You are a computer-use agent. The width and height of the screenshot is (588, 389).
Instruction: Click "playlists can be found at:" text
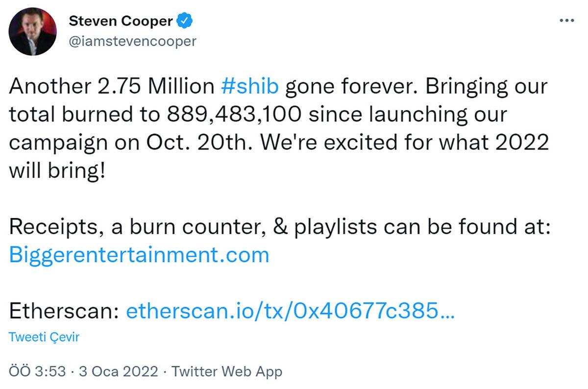pyautogui.click(x=420, y=227)
